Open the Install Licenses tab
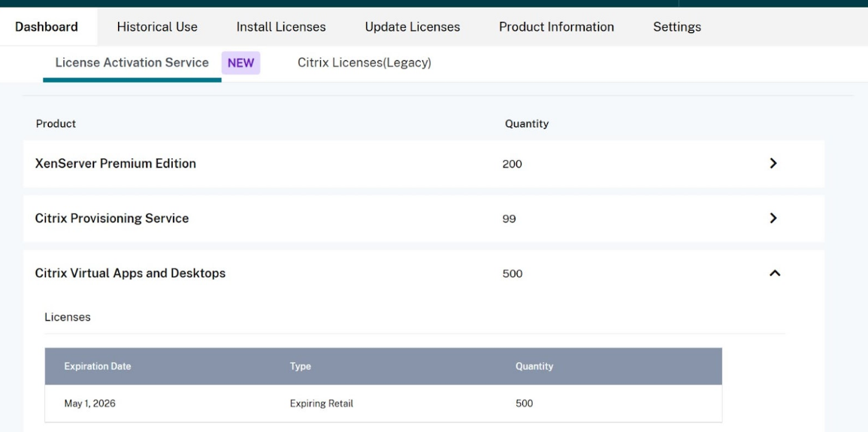Image resolution: width=868 pixels, height=432 pixels. pyautogui.click(x=281, y=27)
